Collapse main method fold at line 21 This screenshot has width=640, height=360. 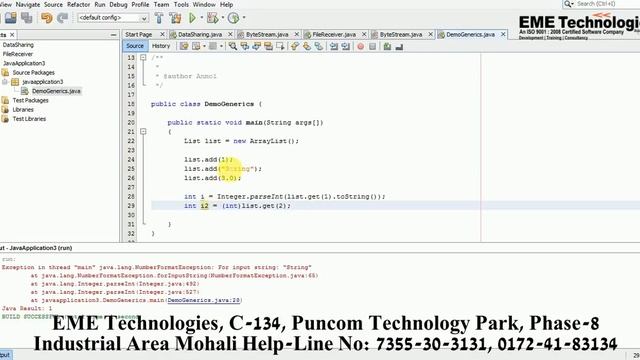pos(143,131)
